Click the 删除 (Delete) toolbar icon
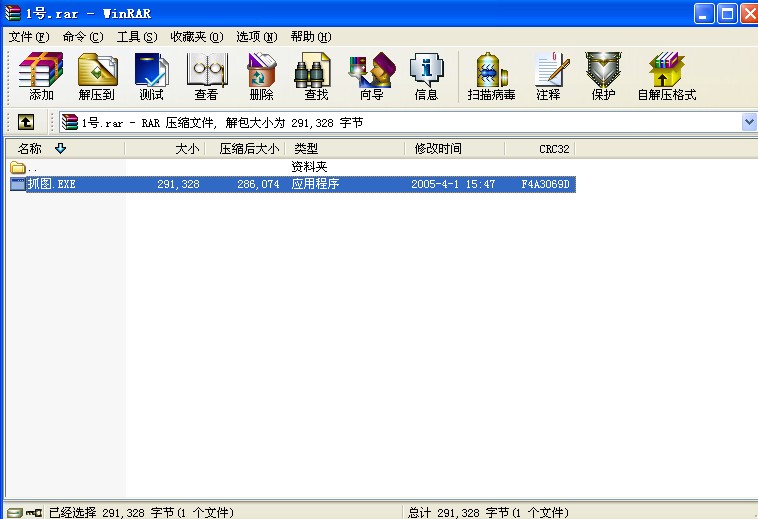758x519 pixels. click(261, 76)
